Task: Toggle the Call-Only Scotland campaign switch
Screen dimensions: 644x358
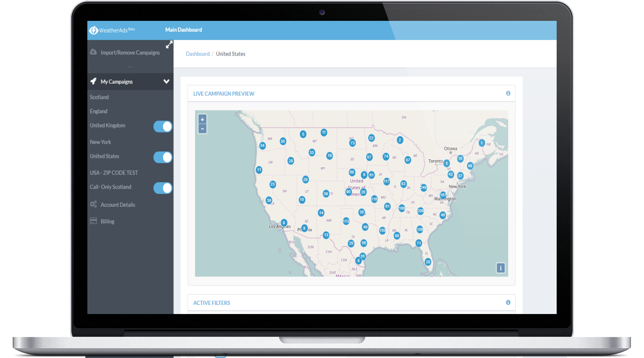Action: (x=163, y=188)
